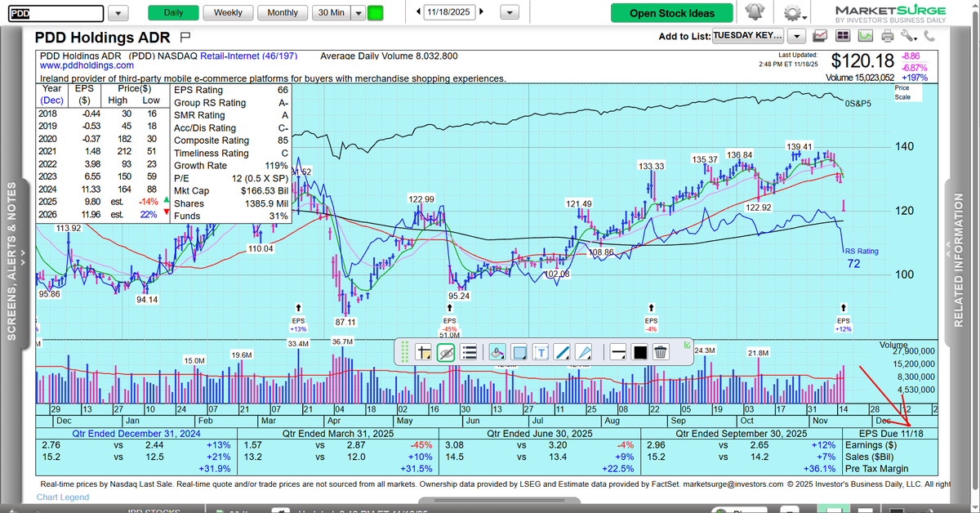Click the alerts bell icon
The image size is (980, 513).
tap(755, 11)
